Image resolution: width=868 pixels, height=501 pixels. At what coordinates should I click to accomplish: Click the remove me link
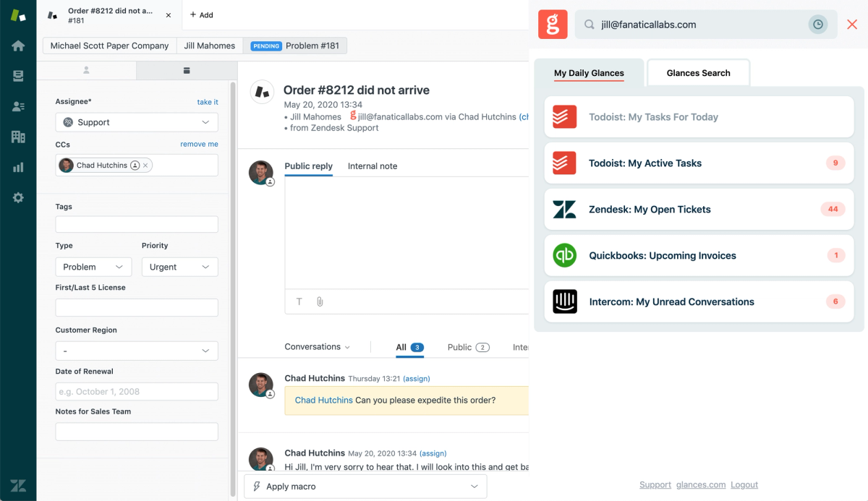199,144
